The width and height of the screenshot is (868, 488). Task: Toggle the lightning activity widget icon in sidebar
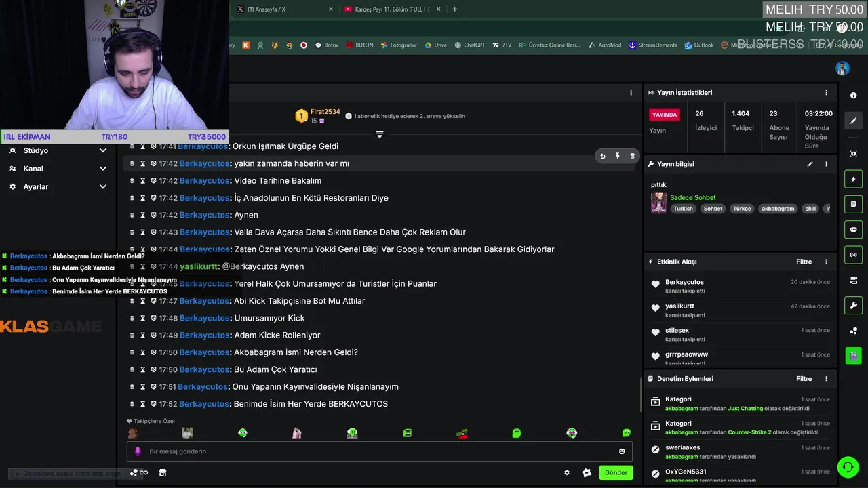(x=854, y=179)
